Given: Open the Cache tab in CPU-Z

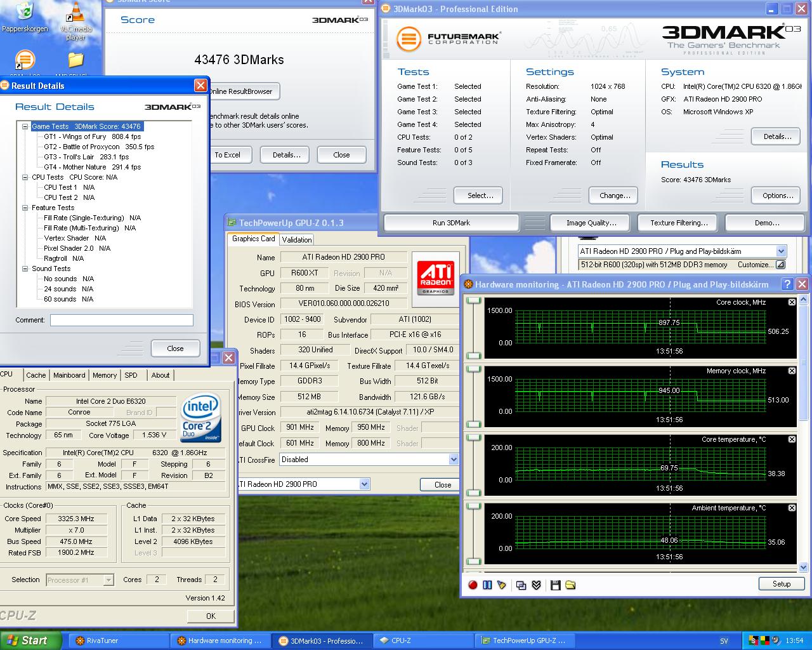Looking at the screenshot, I should point(36,375).
